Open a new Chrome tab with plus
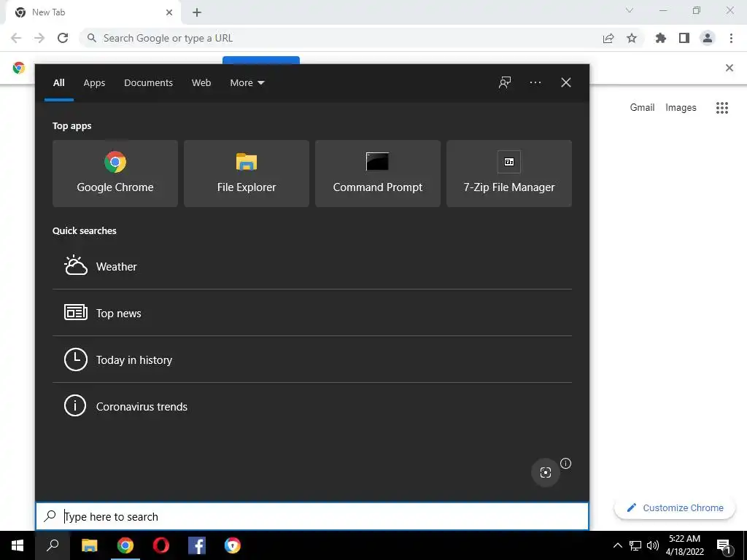The image size is (747, 560). click(197, 12)
